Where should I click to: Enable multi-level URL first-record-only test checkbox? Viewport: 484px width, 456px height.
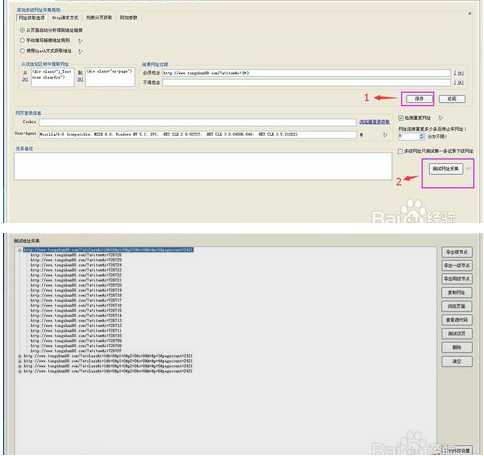[400, 151]
